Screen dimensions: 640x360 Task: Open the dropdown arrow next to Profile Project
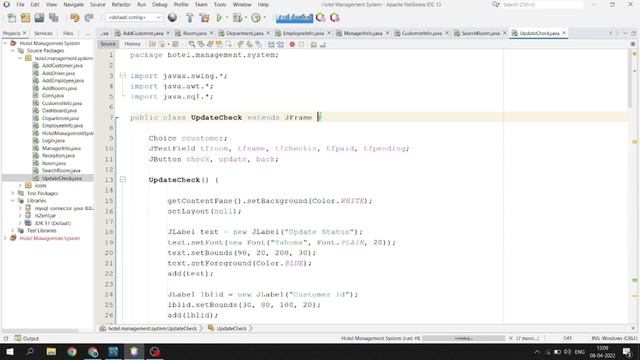click(264, 18)
